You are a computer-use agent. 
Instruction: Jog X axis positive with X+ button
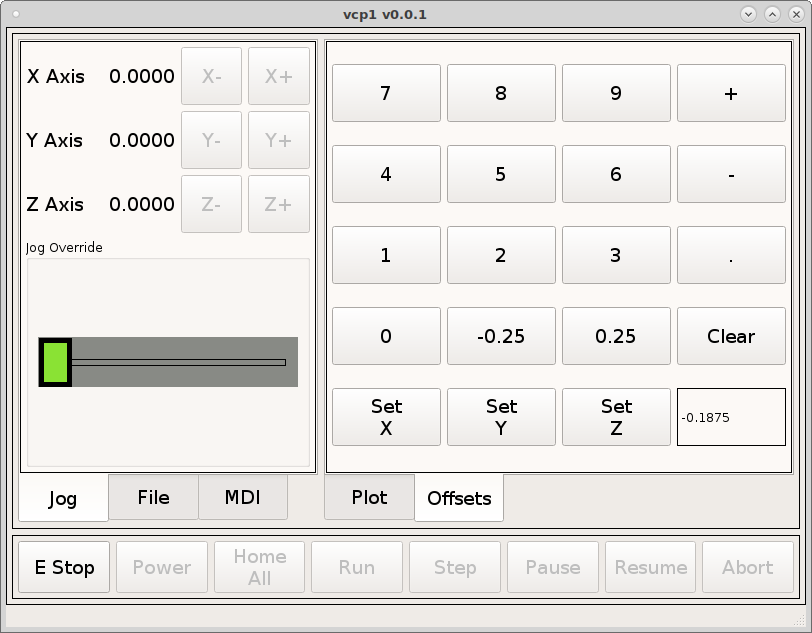(279, 76)
